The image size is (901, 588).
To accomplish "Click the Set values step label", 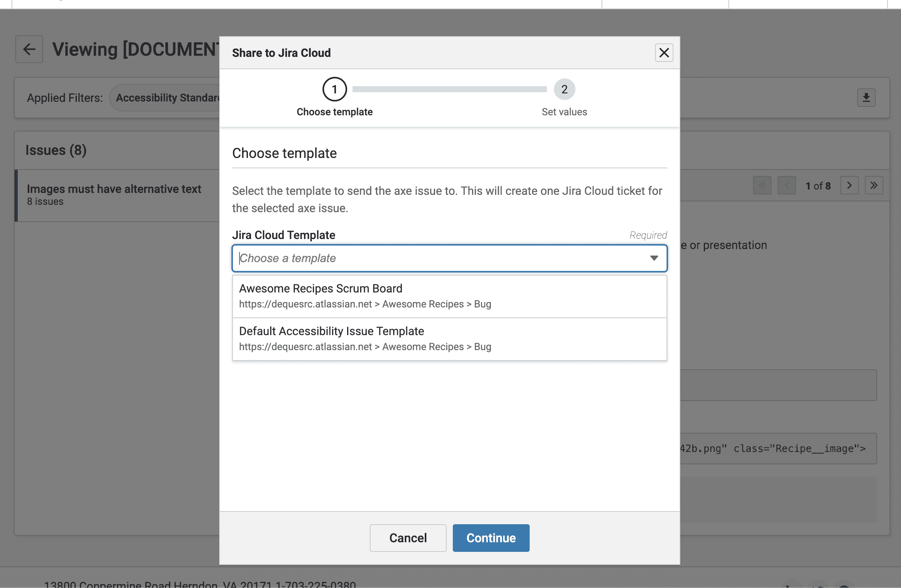I will (x=564, y=112).
